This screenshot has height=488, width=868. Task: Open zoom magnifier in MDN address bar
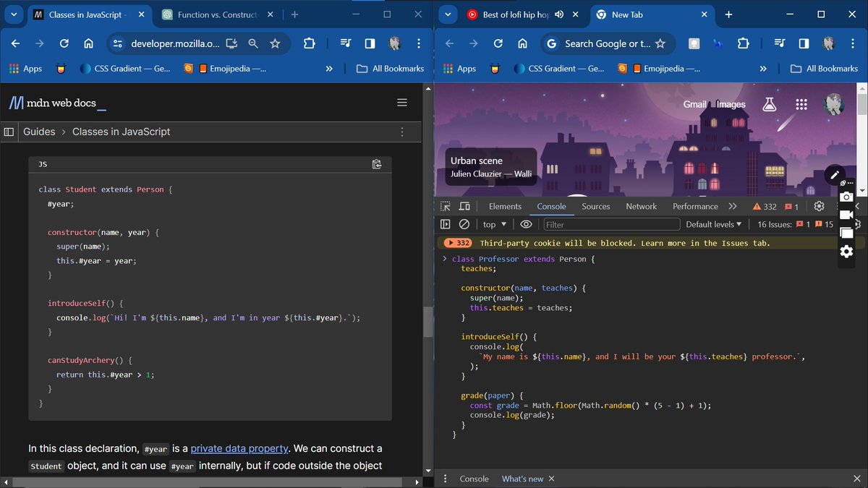coord(253,43)
